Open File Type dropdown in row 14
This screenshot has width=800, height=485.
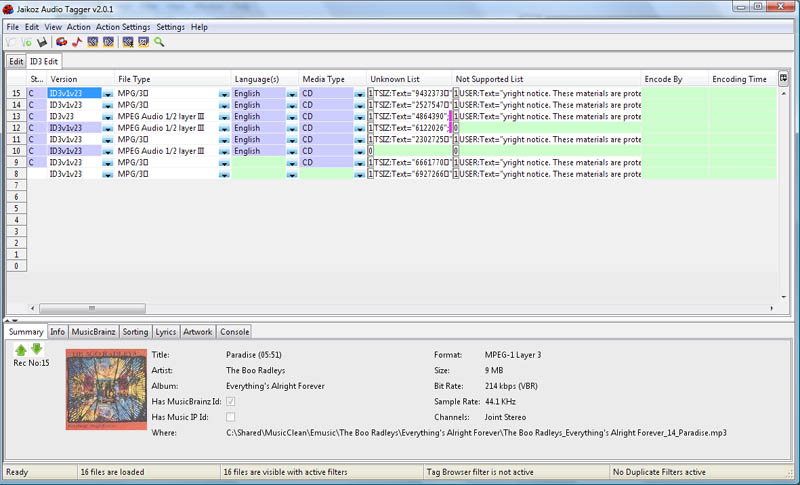[224, 106]
